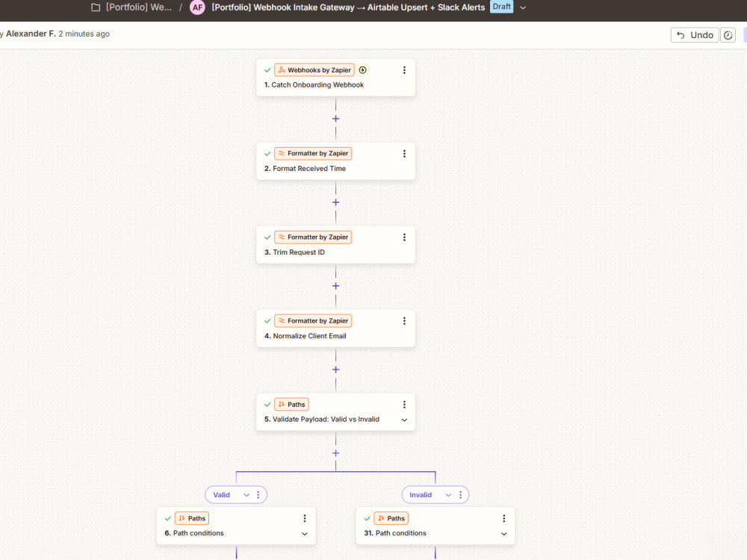Open the Valid path dropdown chevron
Image resolution: width=747 pixels, height=560 pixels.
tap(247, 495)
